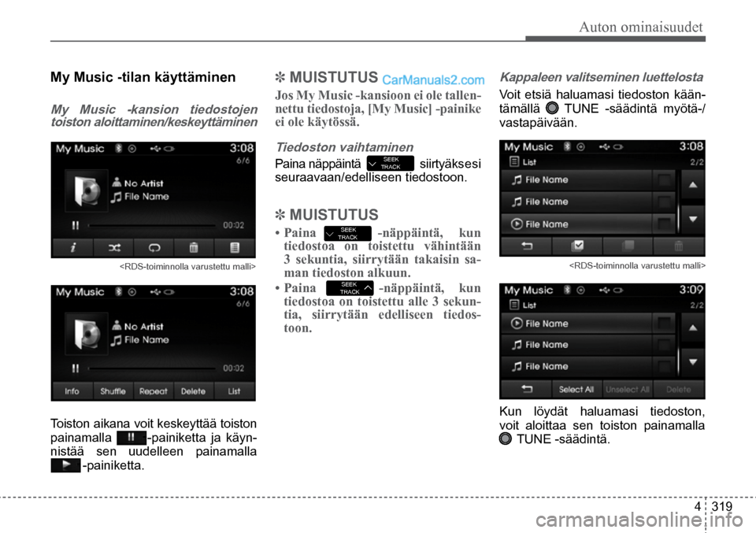The height and width of the screenshot is (533, 756).
Task: Select the currently playing File Name row in 3:08 list
Action: point(587,224)
